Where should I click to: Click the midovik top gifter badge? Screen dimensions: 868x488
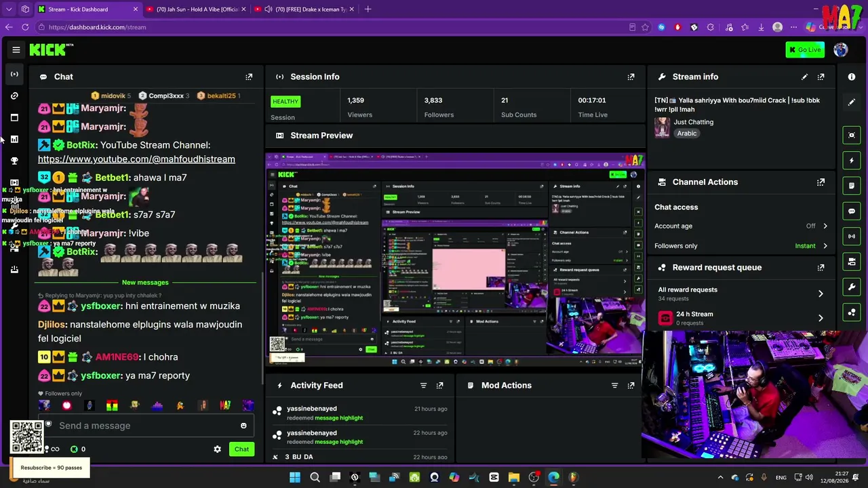click(111, 96)
